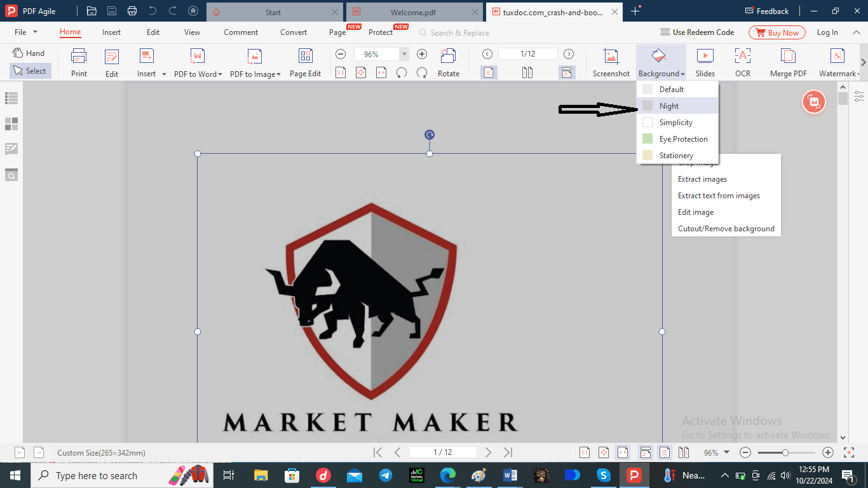The width and height of the screenshot is (868, 488).
Task: Open the Page Edit tool
Action: 305,62
